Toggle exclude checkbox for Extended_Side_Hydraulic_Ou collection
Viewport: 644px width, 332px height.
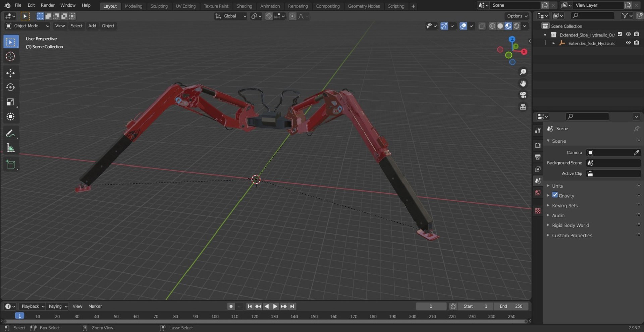pos(620,34)
